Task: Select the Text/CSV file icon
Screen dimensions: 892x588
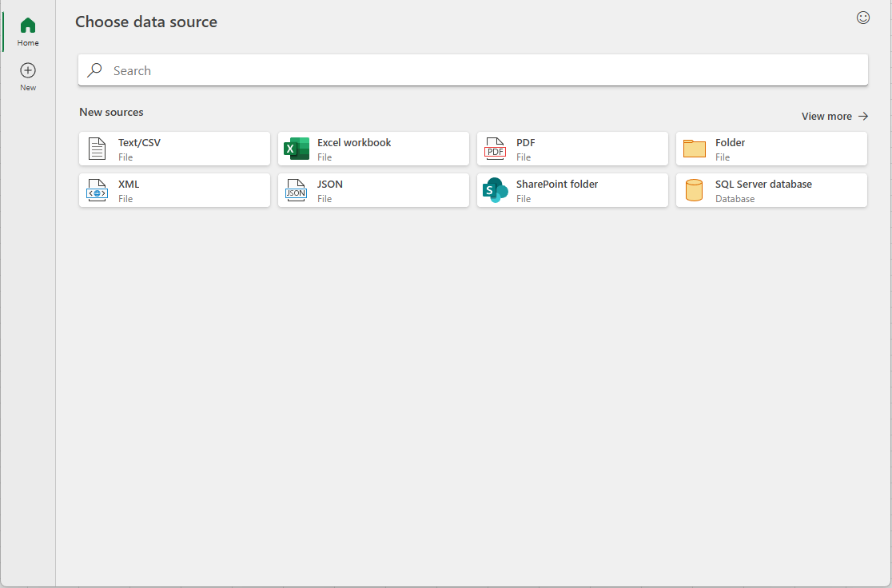Action: tap(97, 149)
